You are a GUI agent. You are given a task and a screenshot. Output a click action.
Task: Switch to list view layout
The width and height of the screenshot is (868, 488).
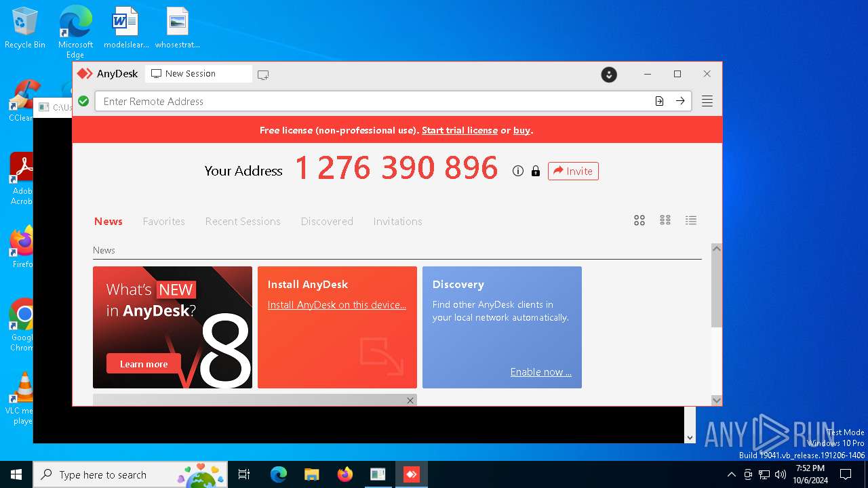point(691,220)
